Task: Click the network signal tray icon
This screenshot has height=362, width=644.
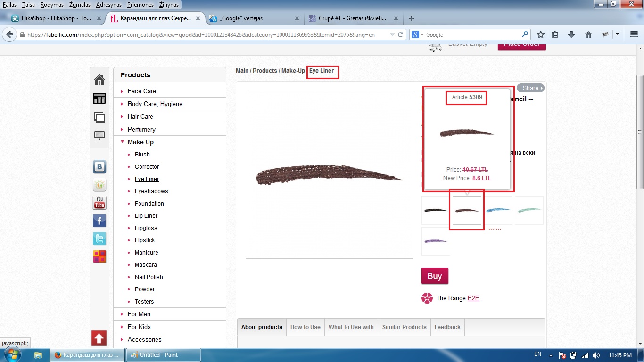Action: click(x=585, y=355)
